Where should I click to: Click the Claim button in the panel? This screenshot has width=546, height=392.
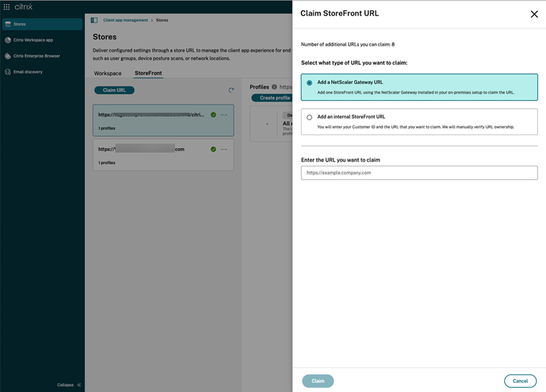(x=317, y=381)
